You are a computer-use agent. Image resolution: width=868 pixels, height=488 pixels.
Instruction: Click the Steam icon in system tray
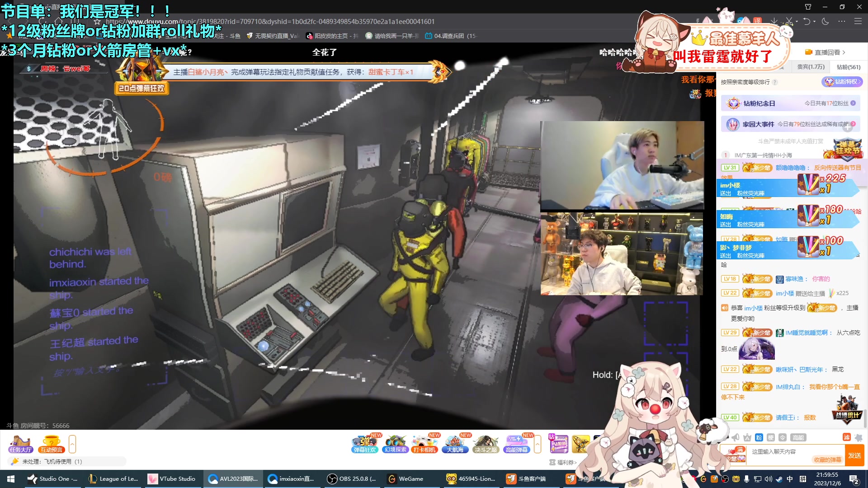(x=779, y=479)
